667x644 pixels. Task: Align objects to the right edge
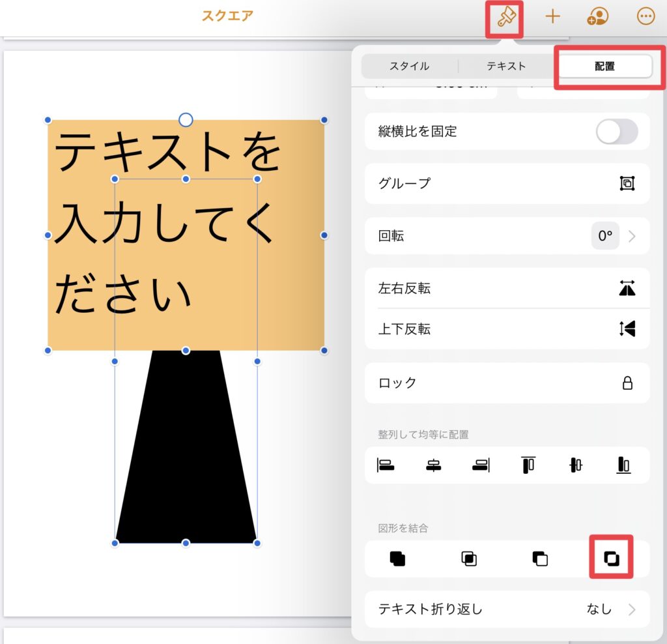point(481,465)
